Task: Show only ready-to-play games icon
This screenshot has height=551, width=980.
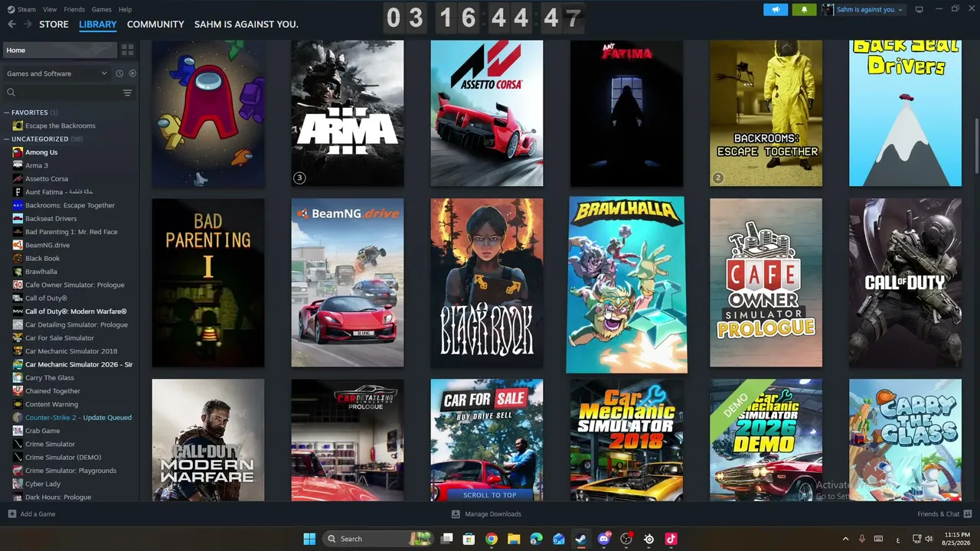Action: pos(132,73)
